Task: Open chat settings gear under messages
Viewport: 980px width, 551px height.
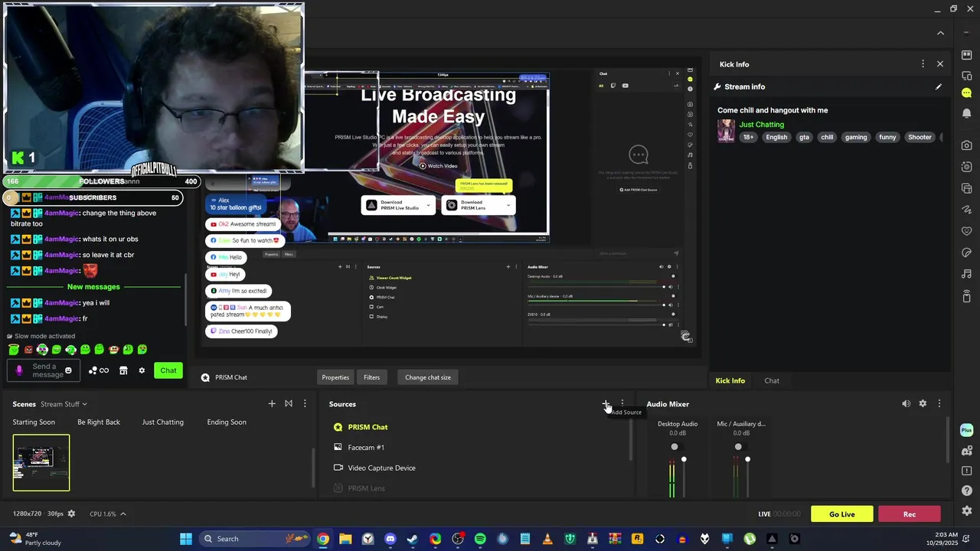Action: [x=142, y=370]
